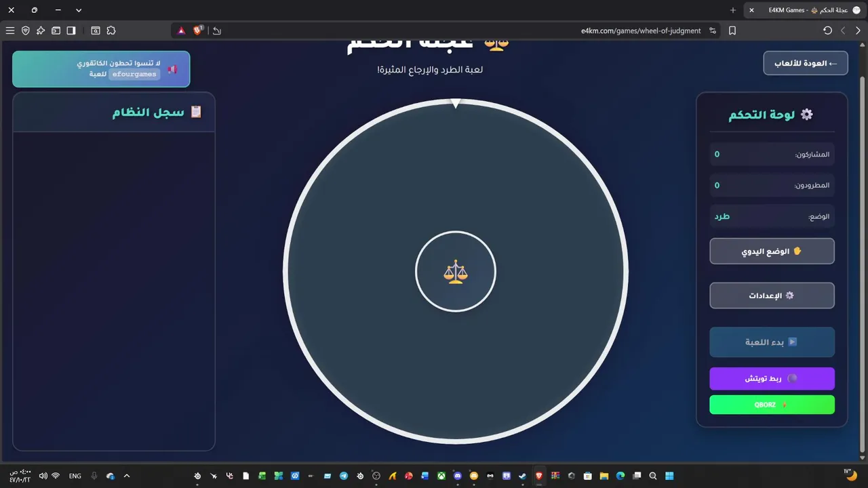Click the address bar URL e4km.com
Screen dimensions: 868x488
click(641, 30)
